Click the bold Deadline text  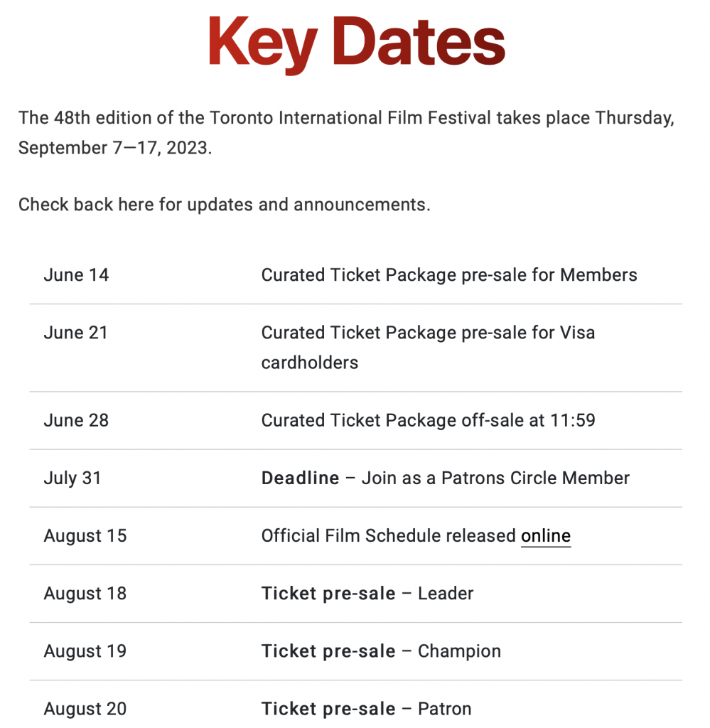point(300,478)
